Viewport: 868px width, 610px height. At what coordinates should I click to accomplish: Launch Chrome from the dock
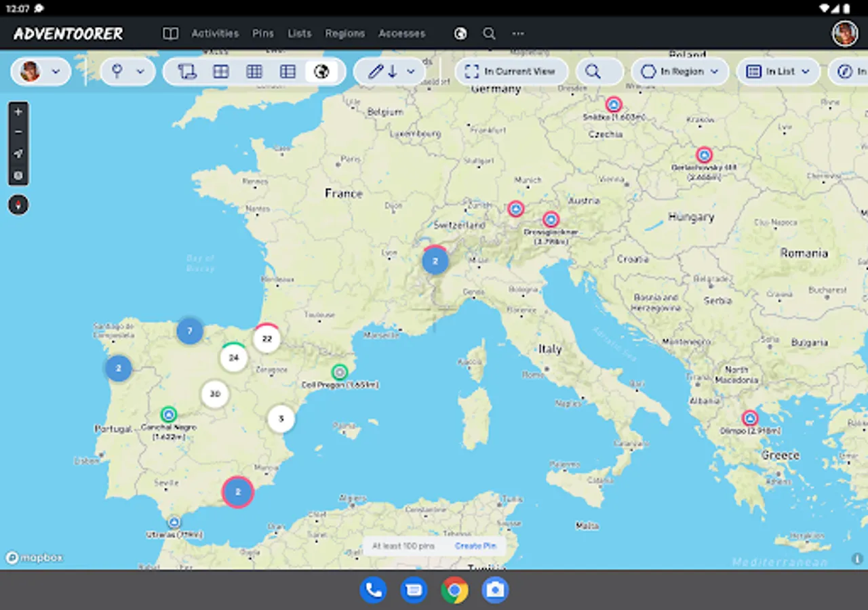(454, 590)
